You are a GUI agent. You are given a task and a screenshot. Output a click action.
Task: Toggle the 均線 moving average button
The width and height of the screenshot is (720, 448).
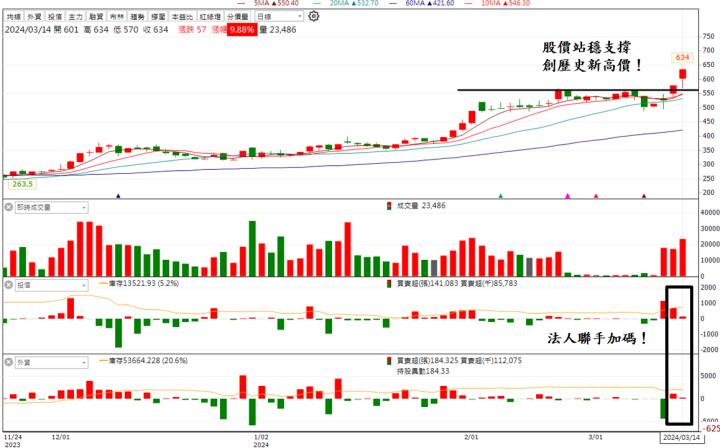coord(14,17)
